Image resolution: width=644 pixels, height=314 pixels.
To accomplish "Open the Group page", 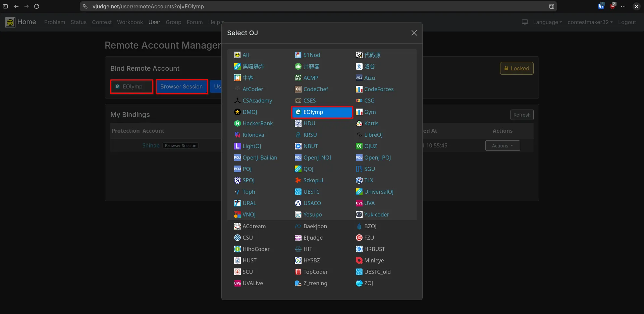I will point(173,22).
